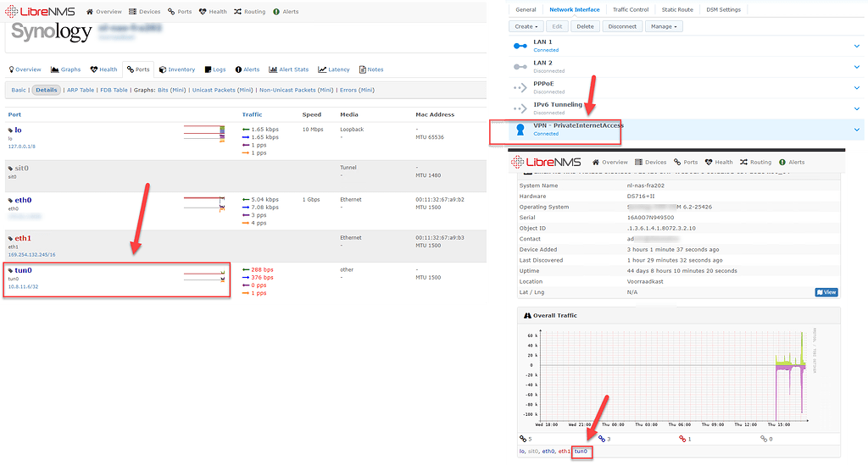
Task: Select the device Ports tab
Action: coord(138,69)
